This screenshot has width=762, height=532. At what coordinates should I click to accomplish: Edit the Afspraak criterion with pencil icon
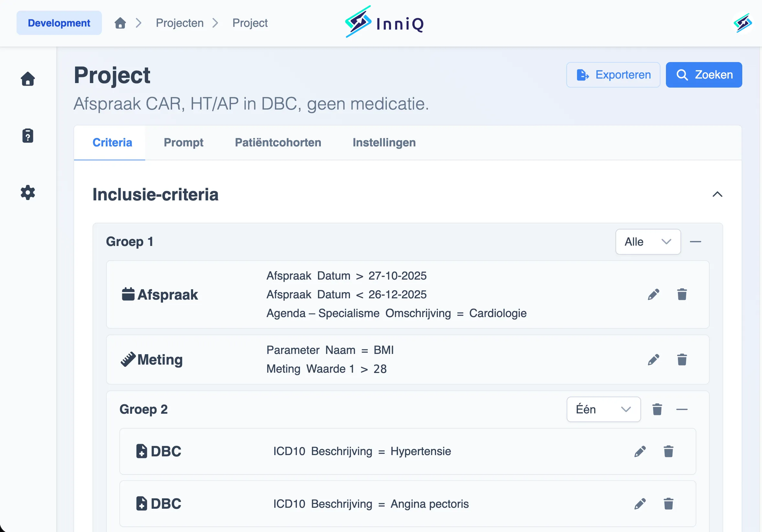click(x=653, y=294)
